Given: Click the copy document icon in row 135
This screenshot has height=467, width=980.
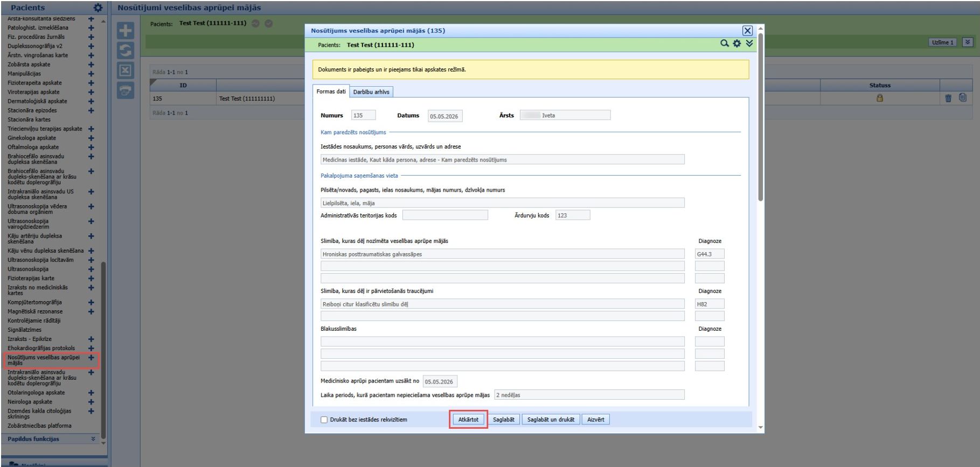Looking at the screenshot, I should click(x=963, y=97).
